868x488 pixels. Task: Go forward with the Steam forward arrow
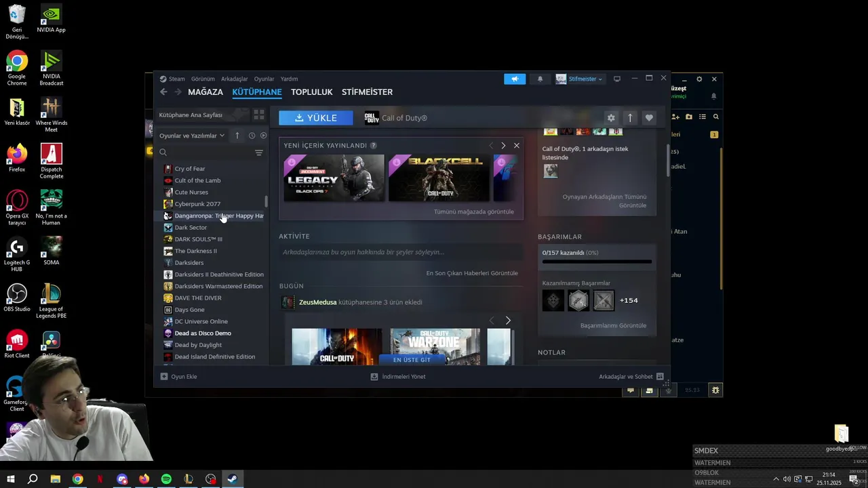click(x=178, y=92)
